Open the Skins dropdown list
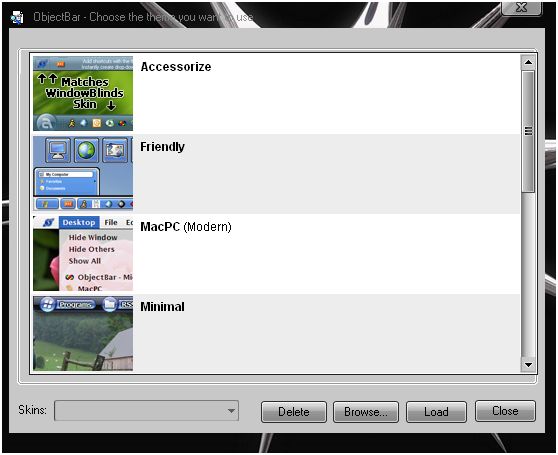558x455 pixels. click(146, 411)
